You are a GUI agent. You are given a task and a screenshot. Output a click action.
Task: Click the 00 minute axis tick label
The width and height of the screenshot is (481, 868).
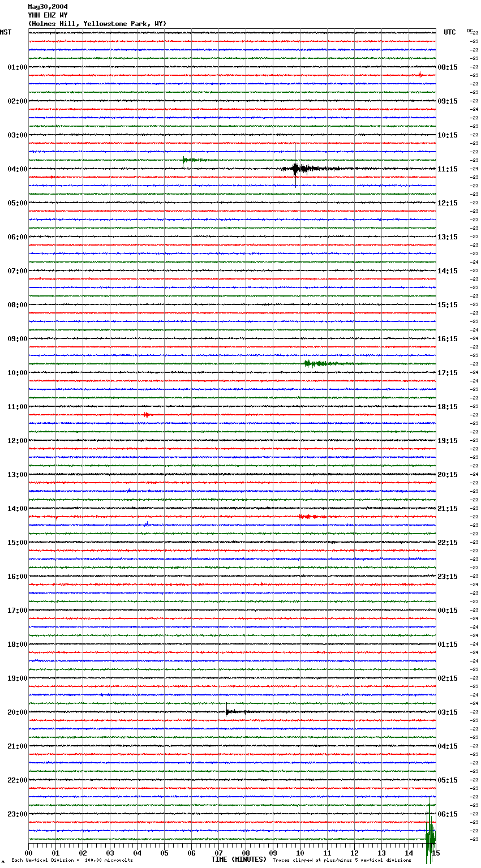point(28,853)
